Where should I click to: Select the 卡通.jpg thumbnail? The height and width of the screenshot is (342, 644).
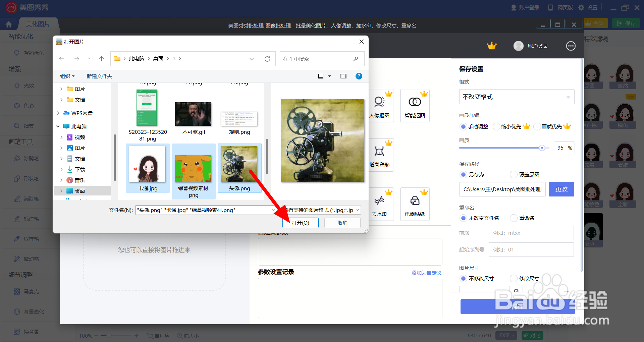pyautogui.click(x=148, y=168)
